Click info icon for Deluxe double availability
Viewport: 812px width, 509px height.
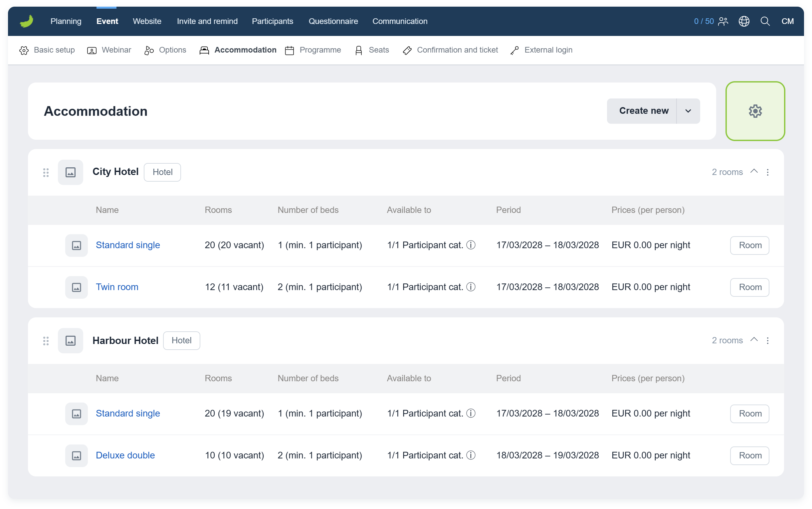[x=471, y=455]
